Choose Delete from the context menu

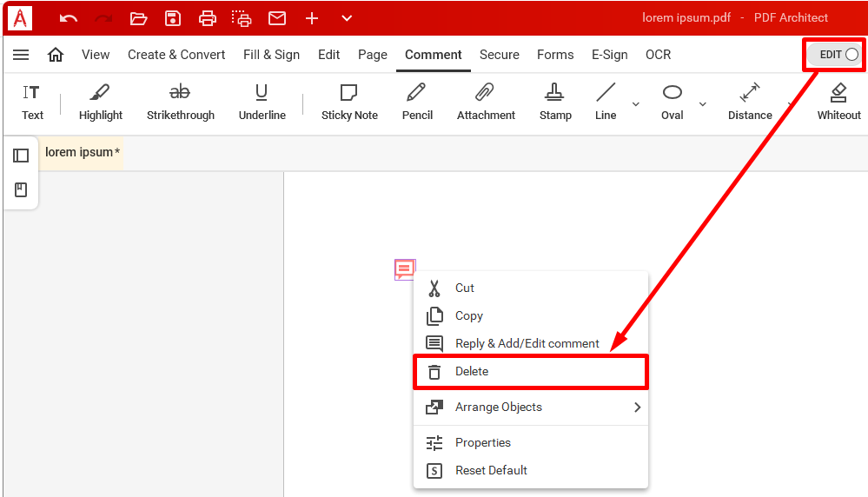[530, 371]
